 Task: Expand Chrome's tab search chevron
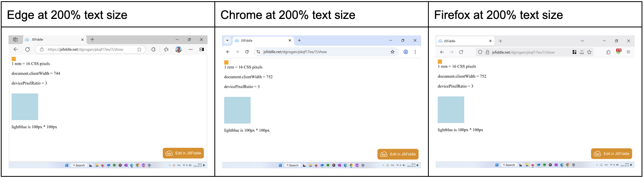point(227,40)
